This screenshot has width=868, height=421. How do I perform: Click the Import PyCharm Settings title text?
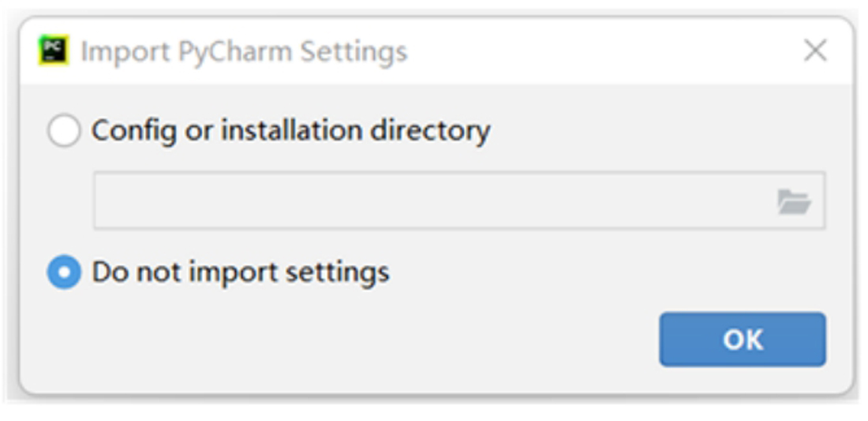pyautogui.click(x=244, y=51)
